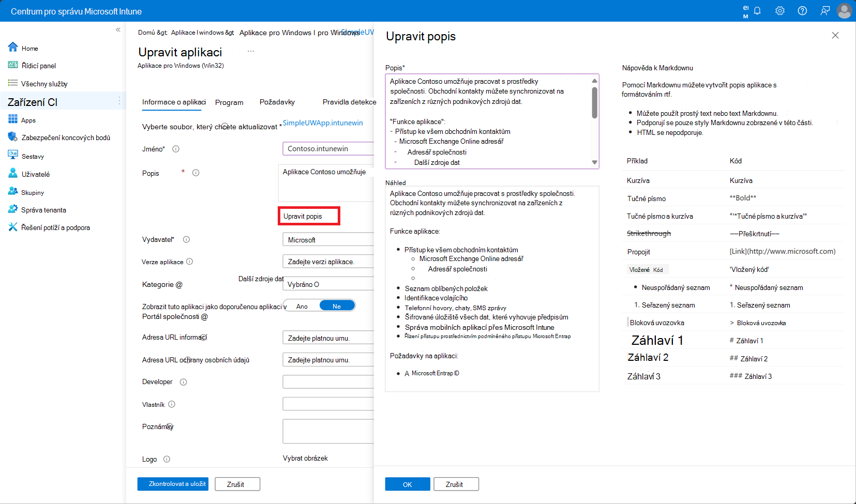Switch to Pravidla detekce tab
Screen dimensions: 856x504
tap(349, 102)
